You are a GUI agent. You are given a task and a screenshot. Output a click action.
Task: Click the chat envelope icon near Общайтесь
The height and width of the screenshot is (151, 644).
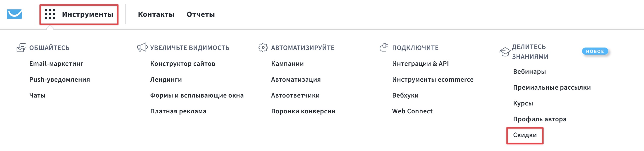pyautogui.click(x=21, y=48)
